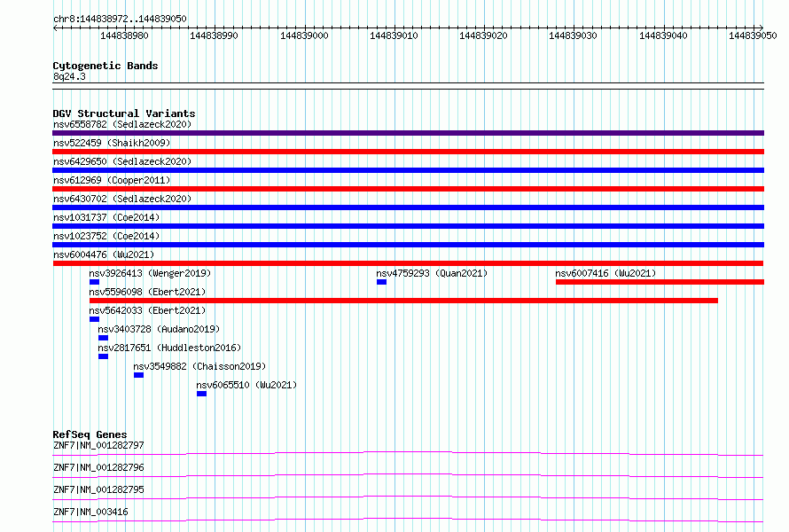Click ruler position 144839030
Screen dimensions: 789x532
click(573, 35)
